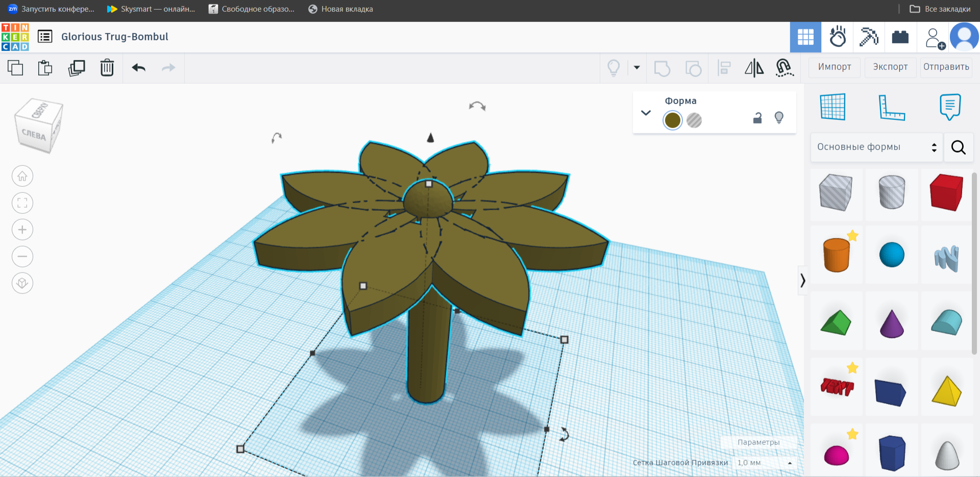
Task: Click the Mirror tool icon
Action: pos(754,68)
